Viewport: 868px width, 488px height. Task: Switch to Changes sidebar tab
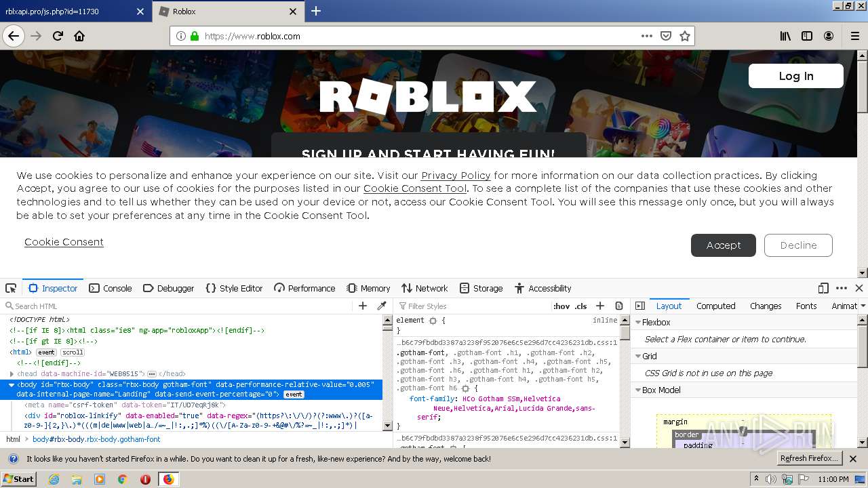click(766, 306)
